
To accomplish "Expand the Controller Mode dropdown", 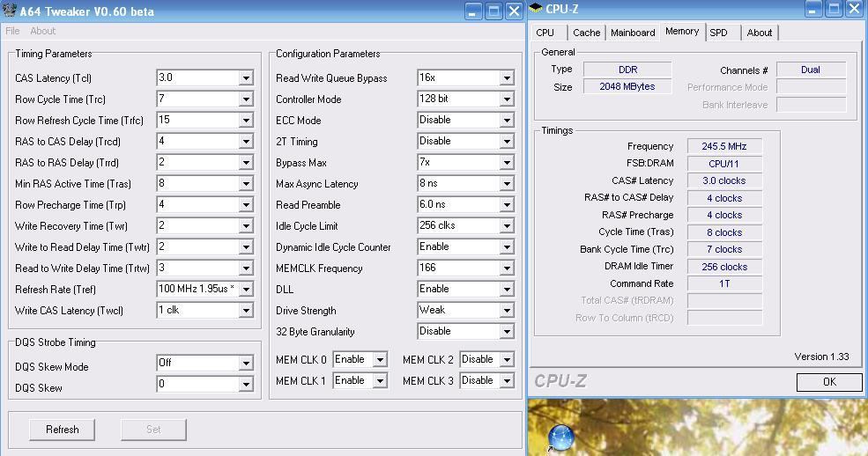I will click(x=507, y=99).
